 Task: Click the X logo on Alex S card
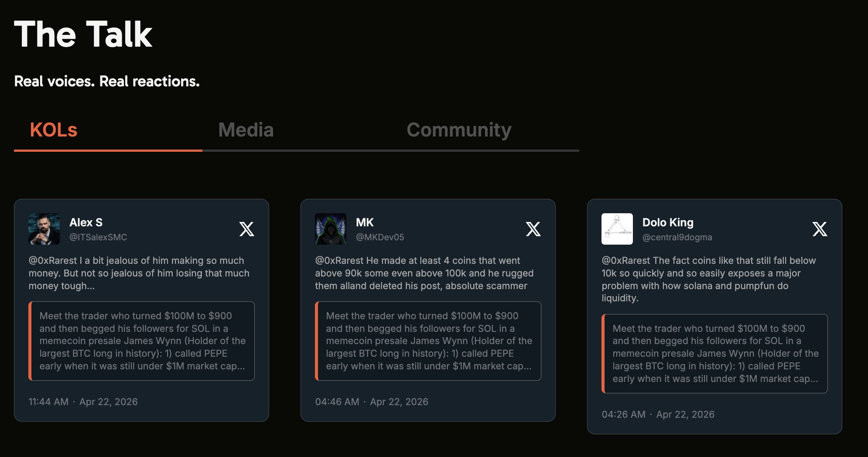(246, 229)
